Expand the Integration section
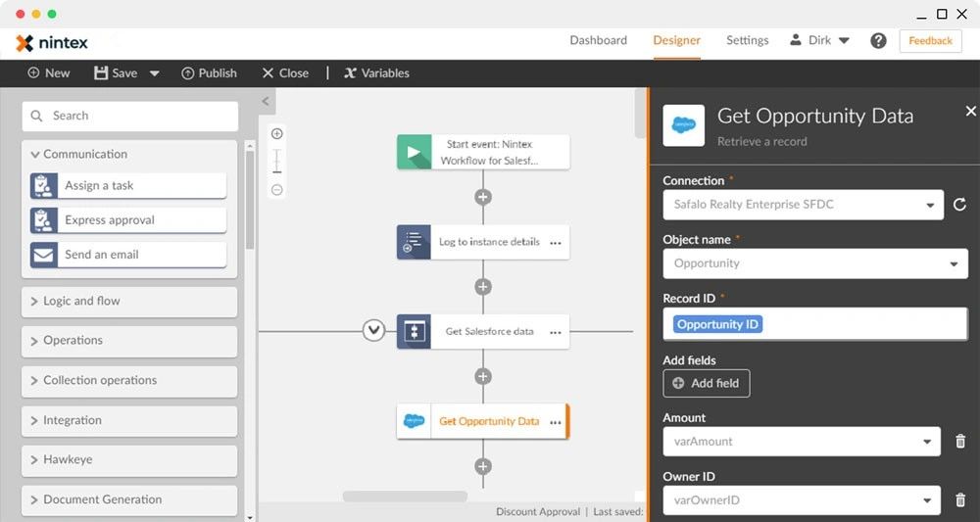Image resolution: width=980 pixels, height=522 pixels. (129, 420)
